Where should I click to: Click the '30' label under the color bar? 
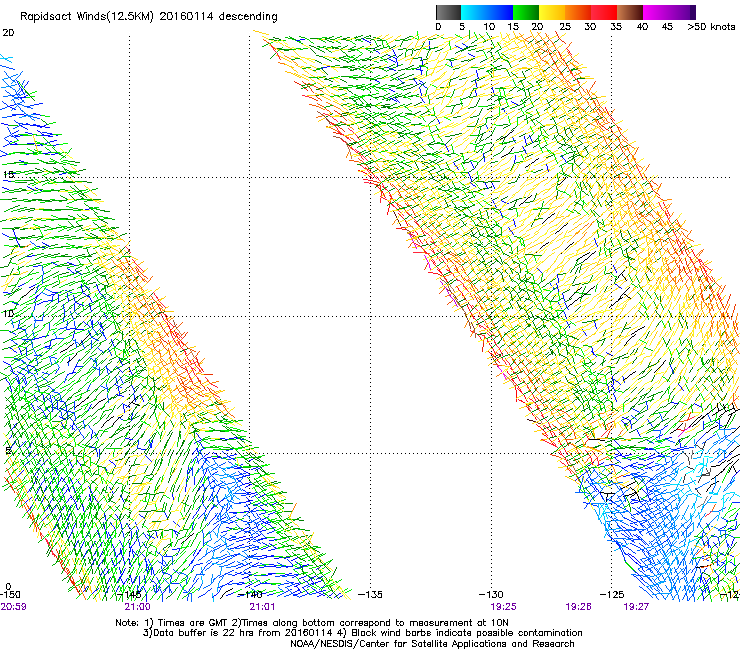click(x=590, y=27)
